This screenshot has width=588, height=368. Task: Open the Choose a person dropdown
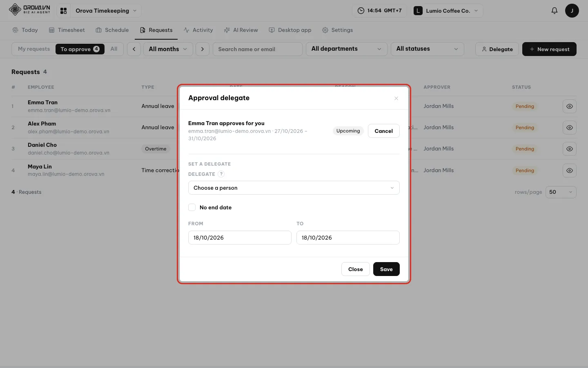click(x=294, y=188)
